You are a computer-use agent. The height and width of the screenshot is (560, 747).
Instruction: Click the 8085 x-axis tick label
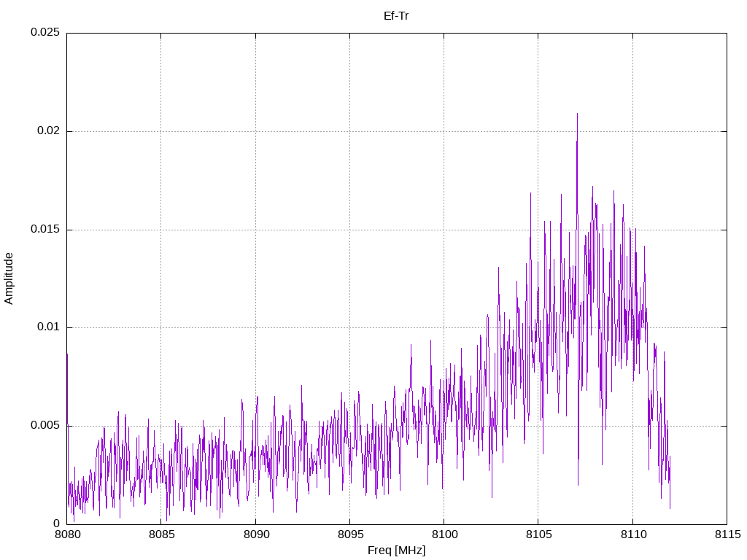click(161, 534)
